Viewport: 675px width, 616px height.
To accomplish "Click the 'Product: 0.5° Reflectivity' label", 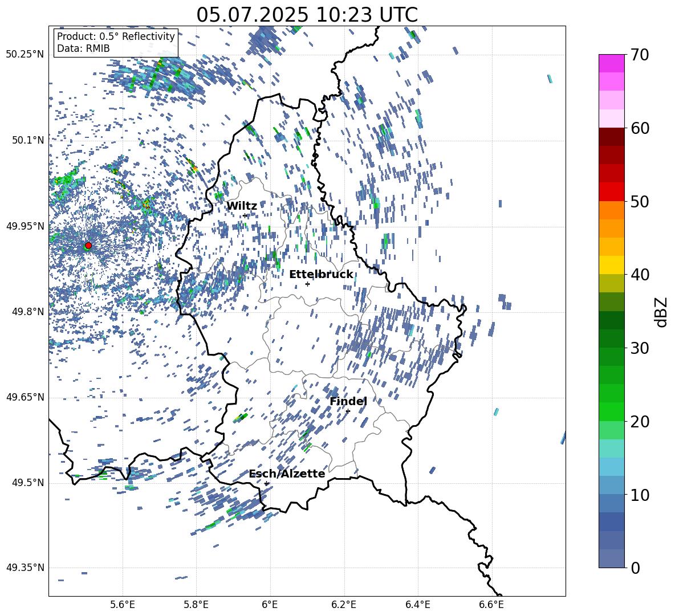I will point(116,36).
